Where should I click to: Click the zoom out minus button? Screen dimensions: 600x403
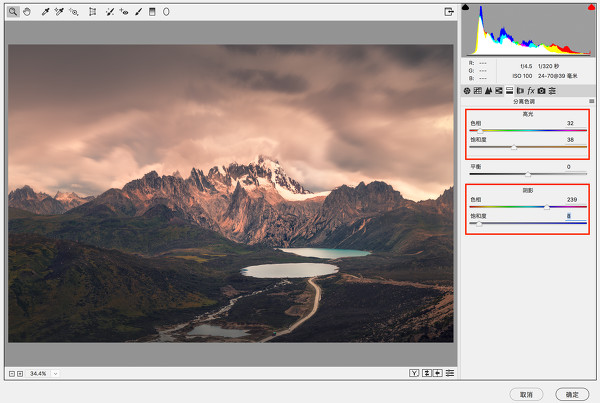[12, 374]
